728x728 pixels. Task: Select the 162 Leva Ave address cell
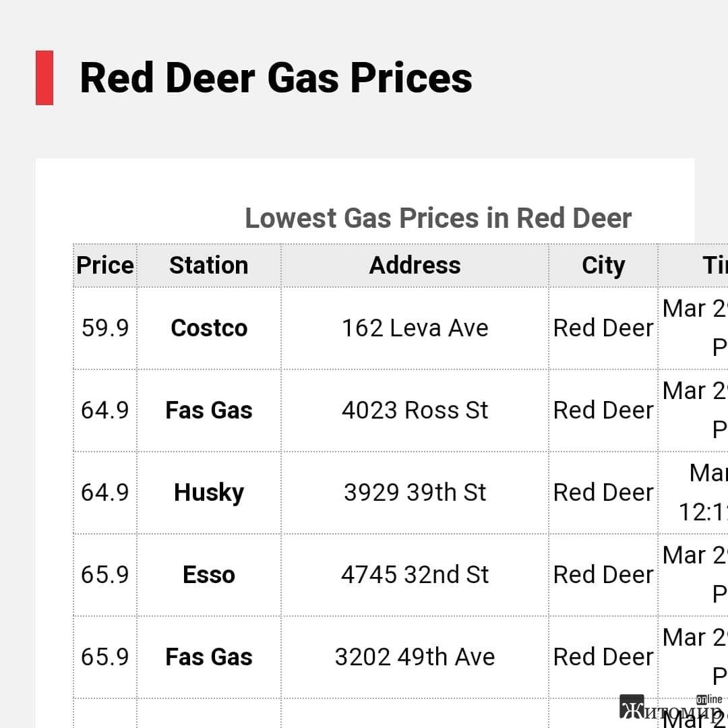(x=415, y=328)
